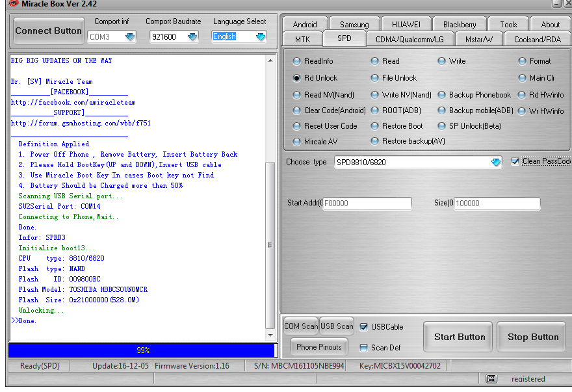Open the Comport inf COM3 dropdown
572x392 pixels.
[130, 37]
